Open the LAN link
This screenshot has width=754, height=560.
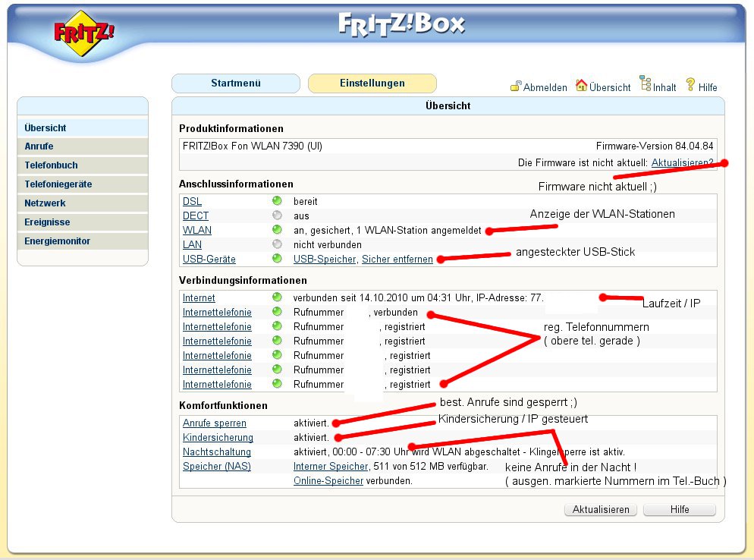[193, 244]
